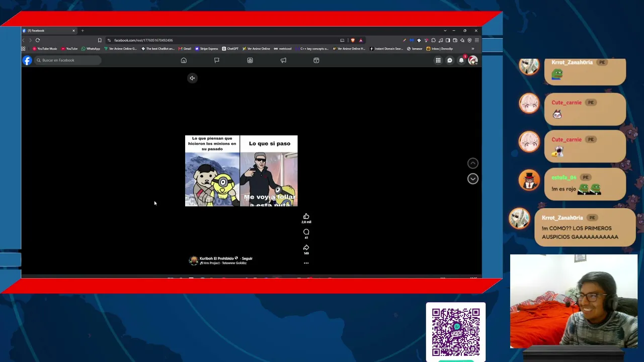644x362 pixels.
Task: Open a new browser tab with plus
Action: point(83,31)
